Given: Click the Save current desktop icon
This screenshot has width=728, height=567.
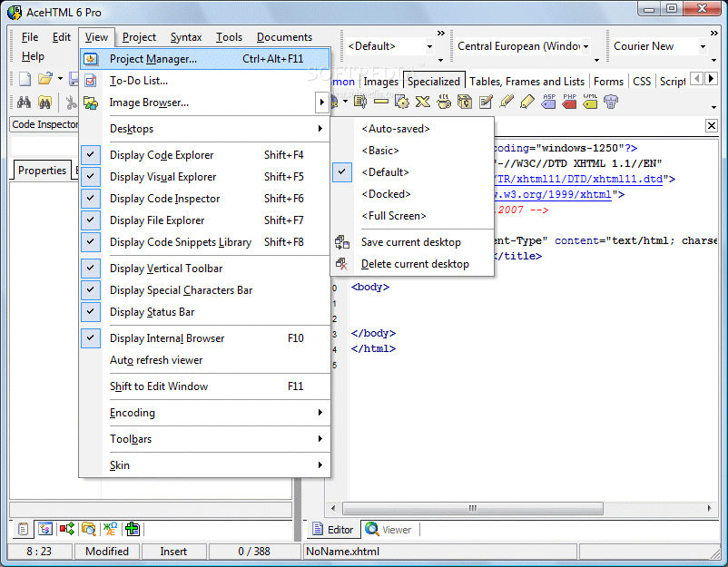Looking at the screenshot, I should pos(342,242).
